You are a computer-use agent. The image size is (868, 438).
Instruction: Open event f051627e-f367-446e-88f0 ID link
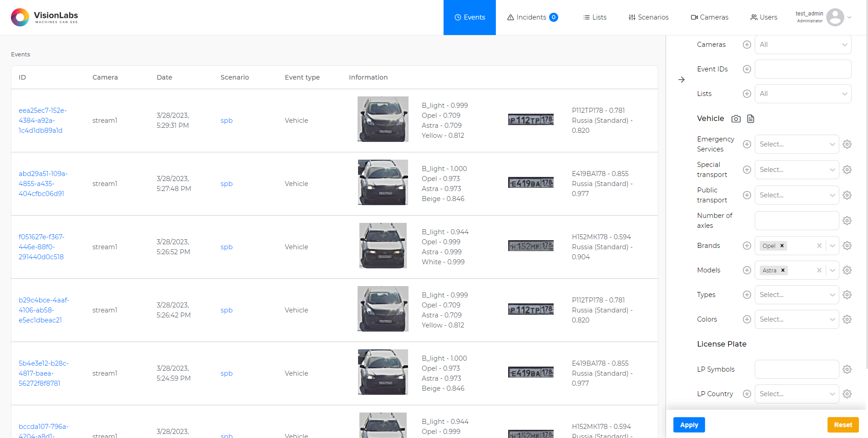41,247
